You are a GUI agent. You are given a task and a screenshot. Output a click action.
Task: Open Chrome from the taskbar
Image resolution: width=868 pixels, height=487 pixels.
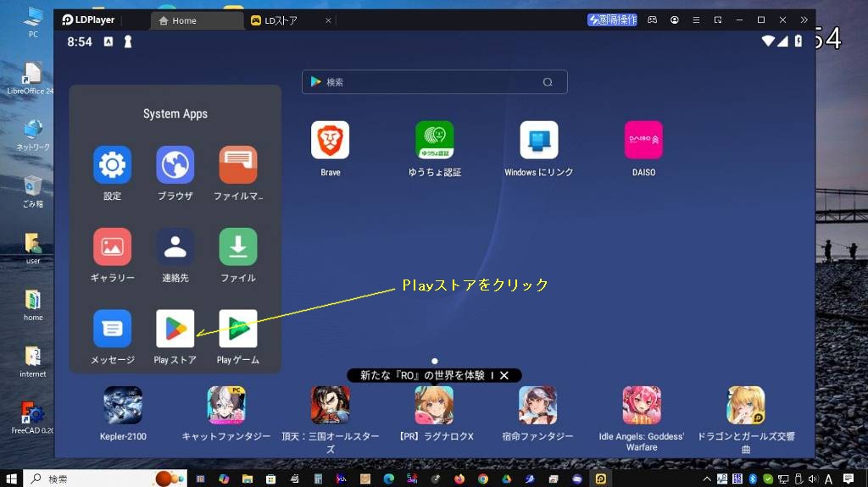[x=483, y=479]
